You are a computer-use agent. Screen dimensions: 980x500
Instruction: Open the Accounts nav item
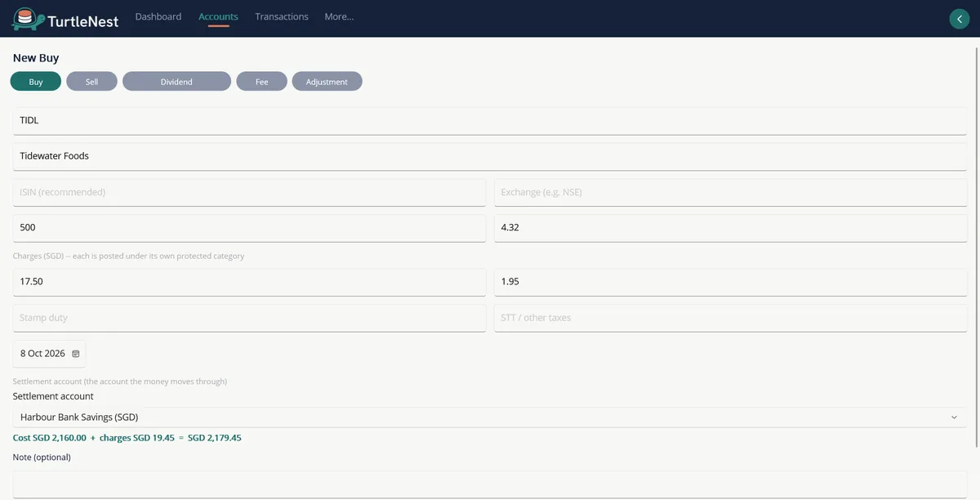pyautogui.click(x=218, y=16)
